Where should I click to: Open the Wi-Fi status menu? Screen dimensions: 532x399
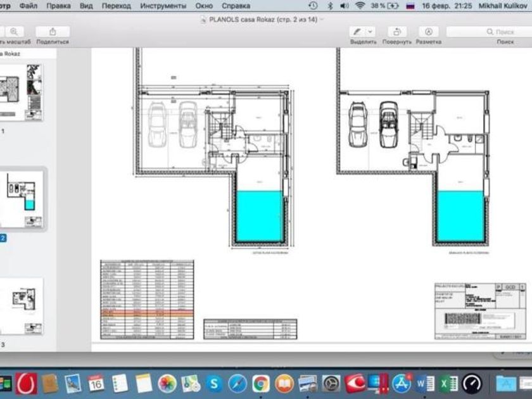(360, 6)
